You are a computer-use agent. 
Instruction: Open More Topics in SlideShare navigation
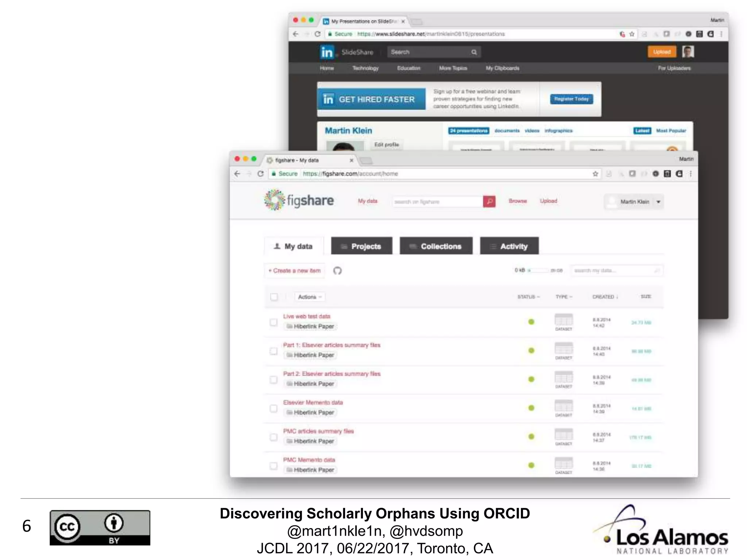[x=453, y=68]
